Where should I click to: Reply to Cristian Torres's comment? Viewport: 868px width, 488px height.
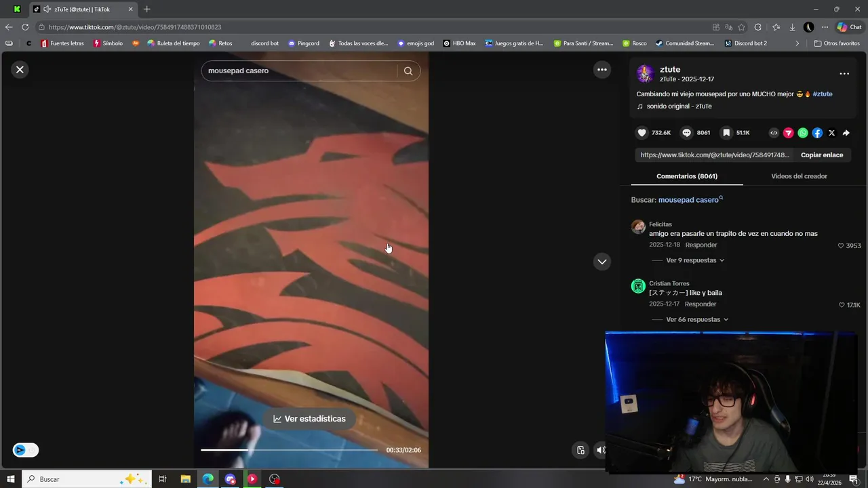pos(701,304)
